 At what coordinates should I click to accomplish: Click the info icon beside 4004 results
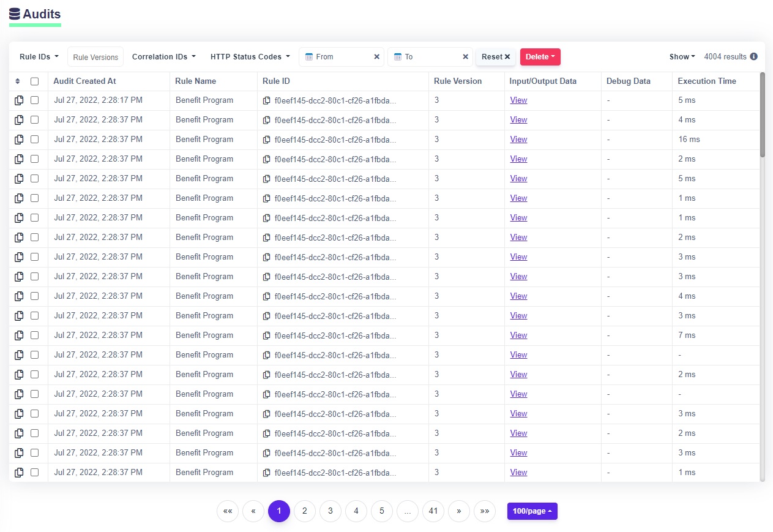point(753,56)
